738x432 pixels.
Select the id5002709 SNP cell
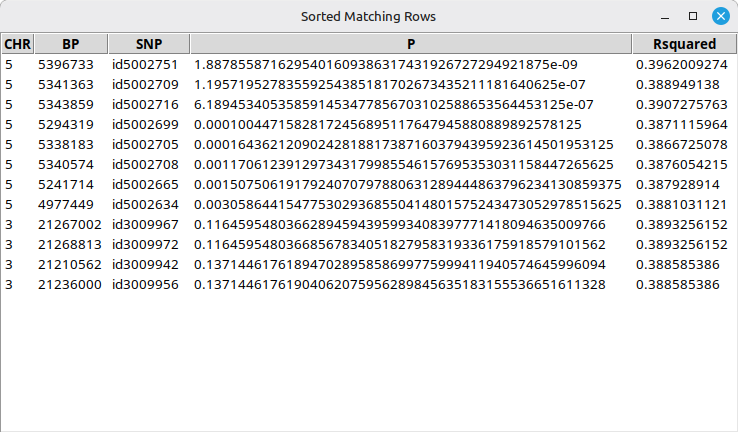coord(145,84)
